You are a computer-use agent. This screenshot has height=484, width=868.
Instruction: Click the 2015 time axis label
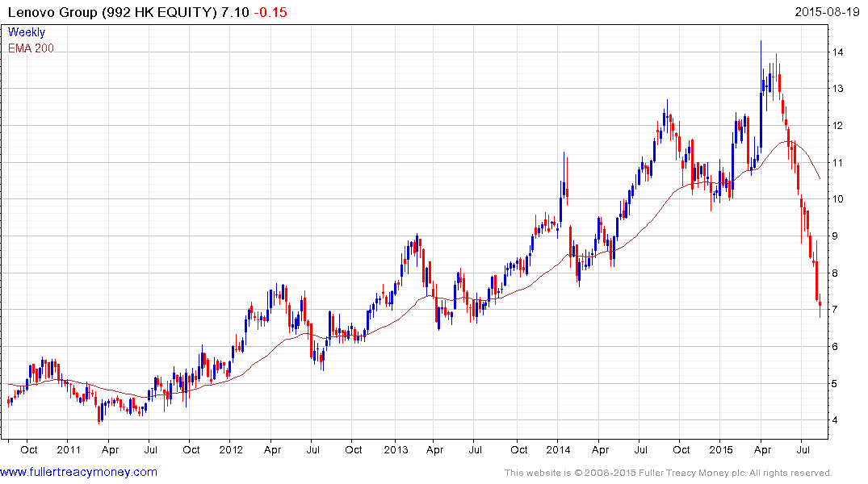721,449
